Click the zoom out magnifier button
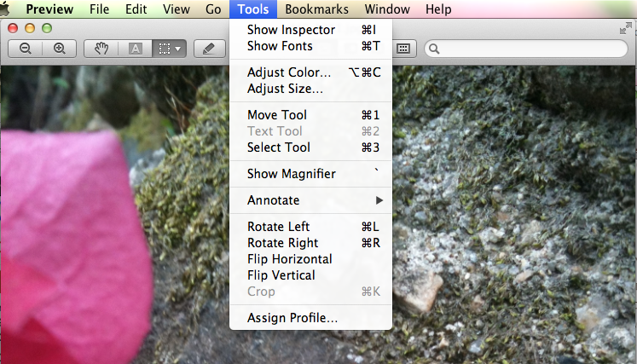This screenshot has height=364, width=637. (x=26, y=49)
